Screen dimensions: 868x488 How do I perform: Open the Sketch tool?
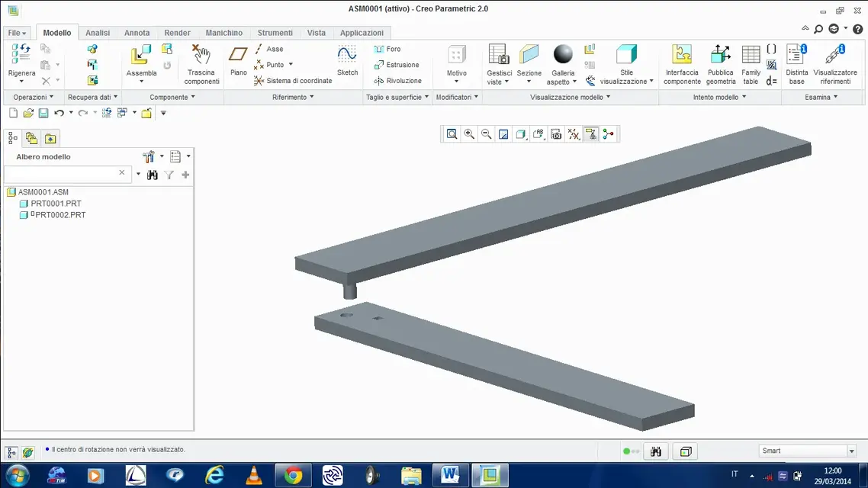click(x=347, y=61)
